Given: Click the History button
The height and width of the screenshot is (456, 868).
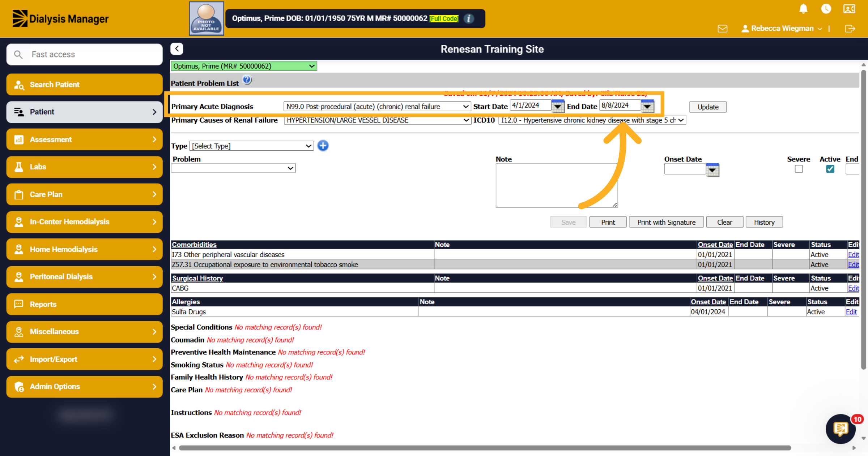Looking at the screenshot, I should point(764,222).
